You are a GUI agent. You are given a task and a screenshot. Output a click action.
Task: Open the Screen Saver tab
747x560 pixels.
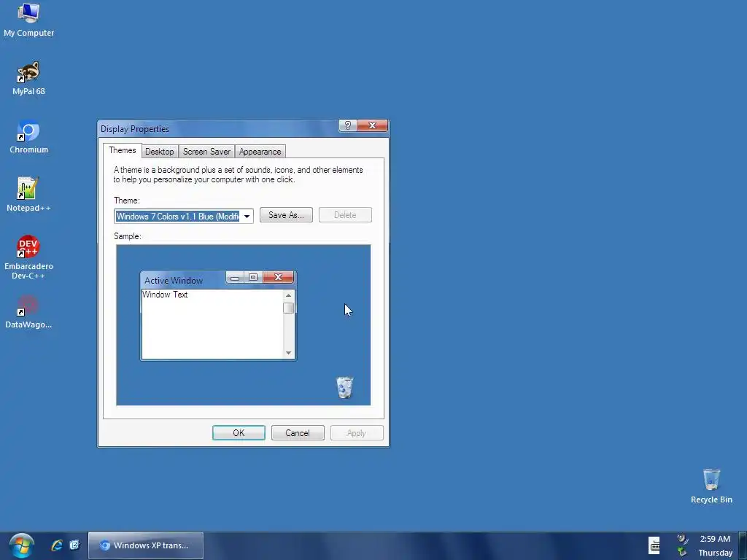tap(206, 152)
